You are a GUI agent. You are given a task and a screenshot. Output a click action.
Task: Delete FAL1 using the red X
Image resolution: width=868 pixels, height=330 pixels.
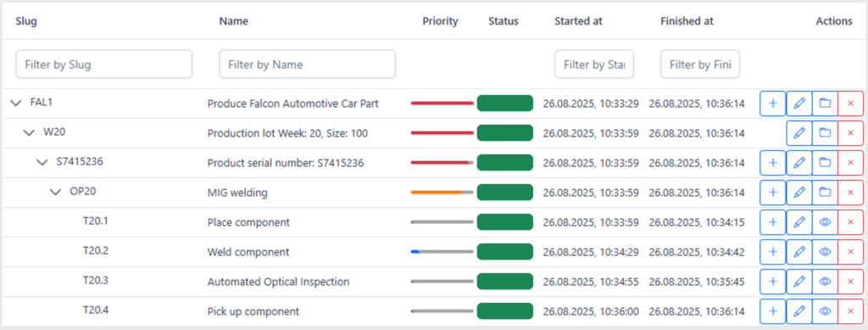[x=851, y=103]
